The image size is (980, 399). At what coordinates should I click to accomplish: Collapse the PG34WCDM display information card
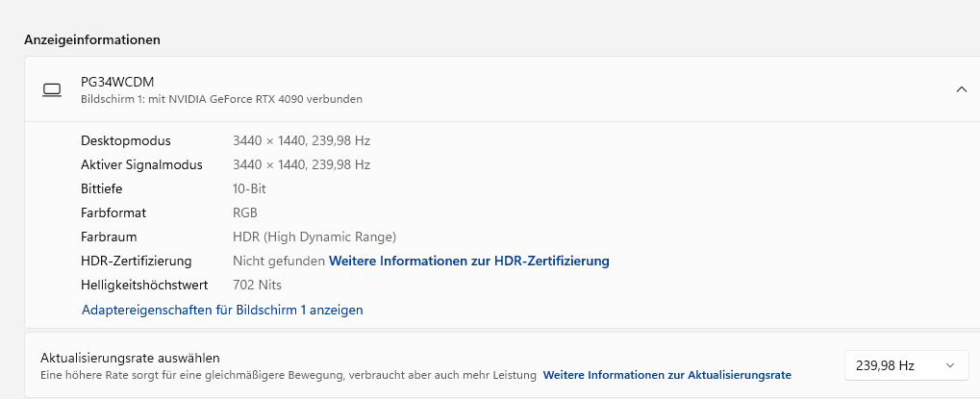click(961, 89)
